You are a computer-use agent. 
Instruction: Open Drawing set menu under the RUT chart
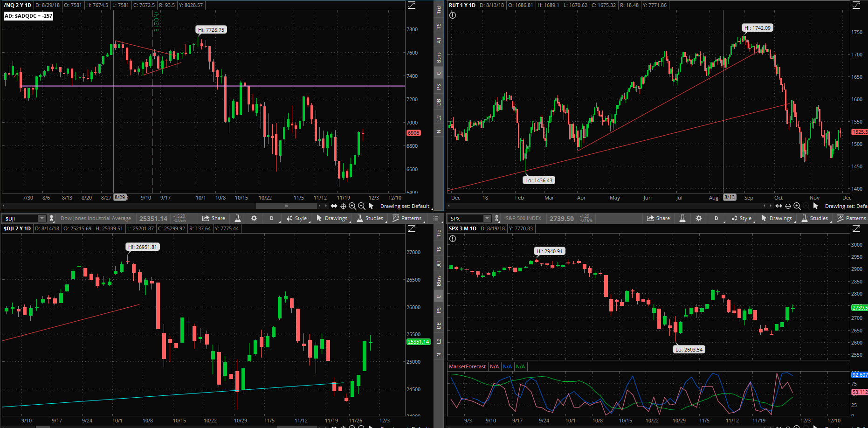pyautogui.click(x=846, y=206)
